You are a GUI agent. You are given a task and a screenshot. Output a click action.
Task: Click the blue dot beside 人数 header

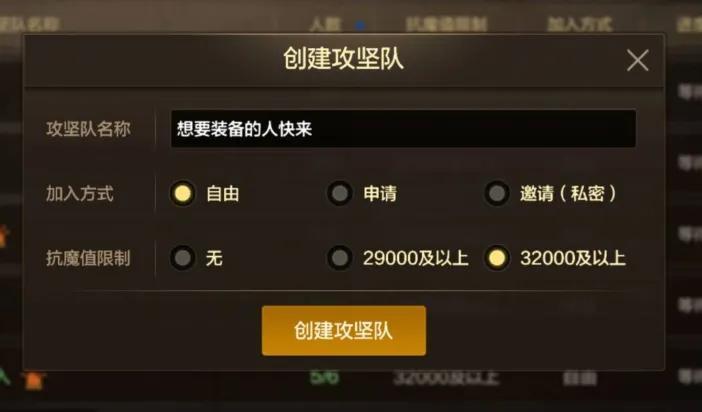360,26
